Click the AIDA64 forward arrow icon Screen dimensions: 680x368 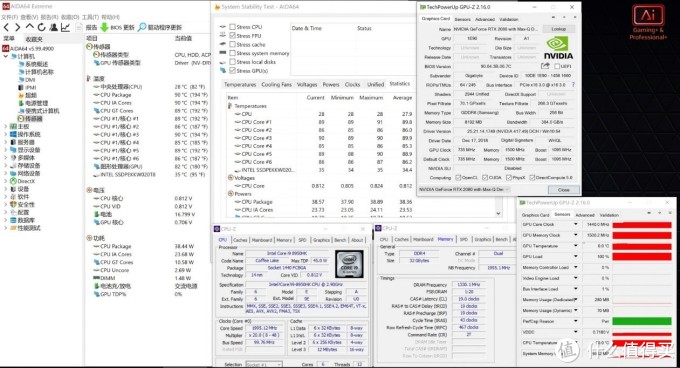(17, 27)
